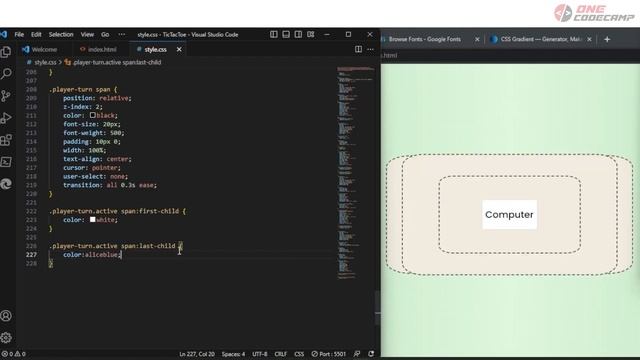
Task: Split the editor to the right
Action: [358, 49]
